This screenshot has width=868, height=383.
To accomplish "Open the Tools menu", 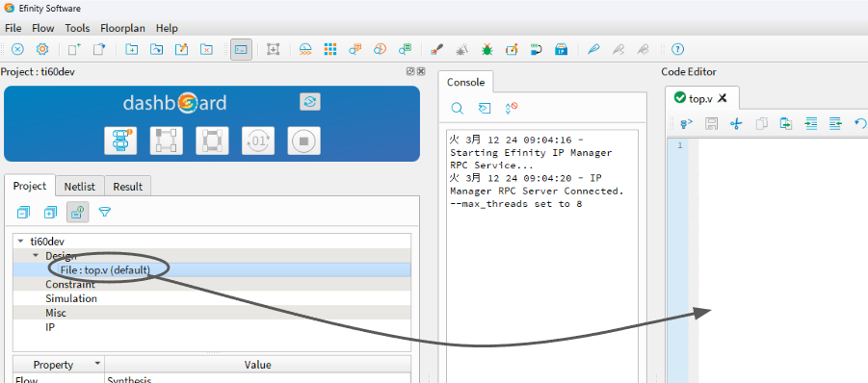I will 77,28.
